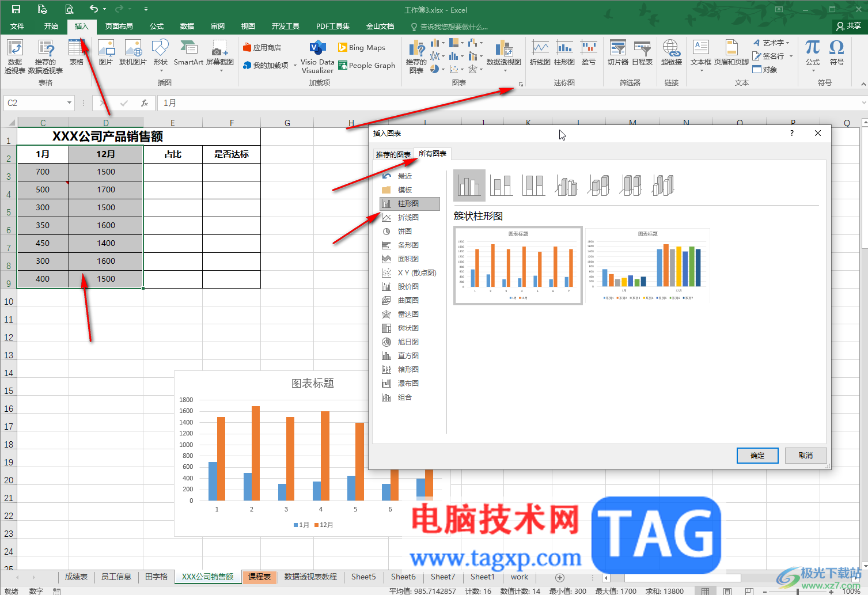This screenshot has height=595, width=868.
Task: Click the Online Pictures icon
Action: pyautogui.click(x=133, y=52)
